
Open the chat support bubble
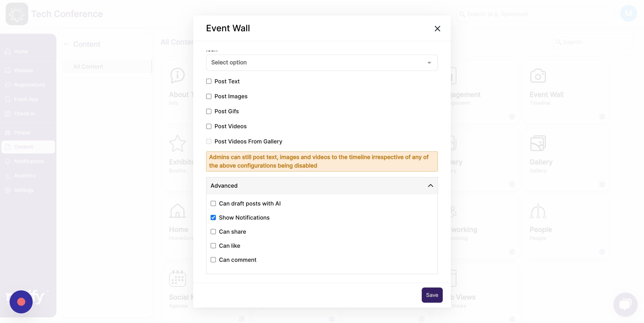click(625, 304)
